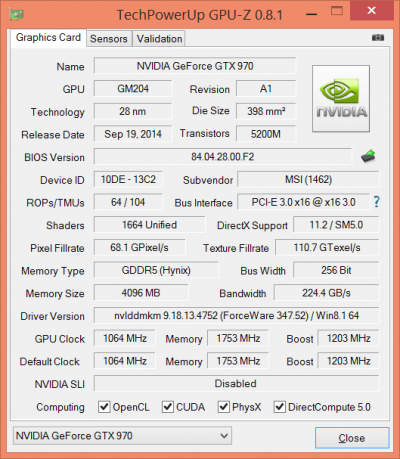Click the Name field showing GTX 970
Image resolution: width=400 pixels, height=459 pixels.
[x=195, y=66]
